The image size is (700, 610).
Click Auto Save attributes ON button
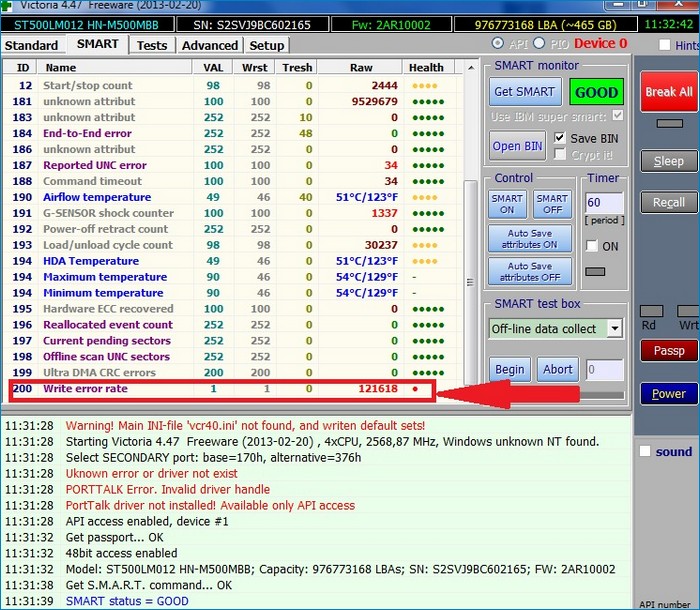pyautogui.click(x=529, y=239)
